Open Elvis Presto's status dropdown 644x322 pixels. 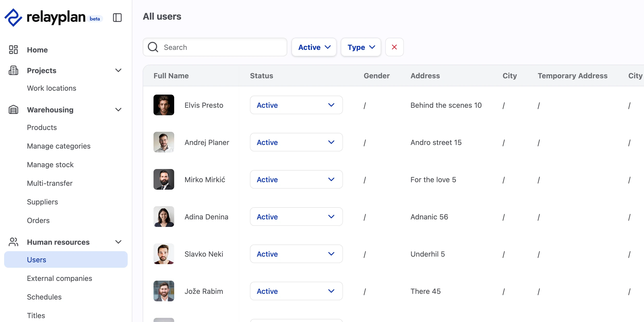click(296, 105)
